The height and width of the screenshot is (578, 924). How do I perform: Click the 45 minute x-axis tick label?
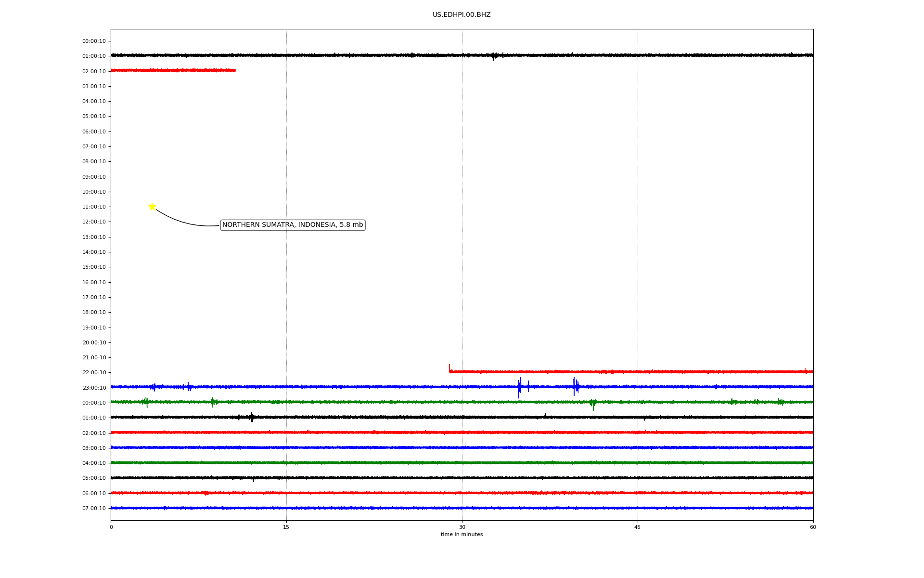coord(638,527)
